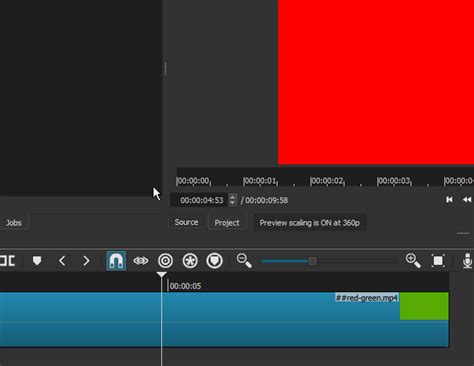The image size is (474, 366).
Task: Click Split At Playhead icon
Action: (7, 261)
